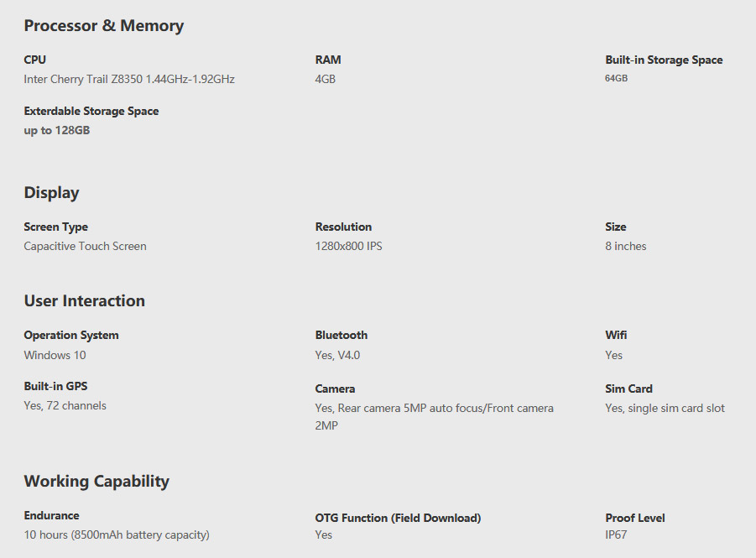Click the Exterdable Storage Space label
This screenshot has width=756, height=558.
(91, 112)
